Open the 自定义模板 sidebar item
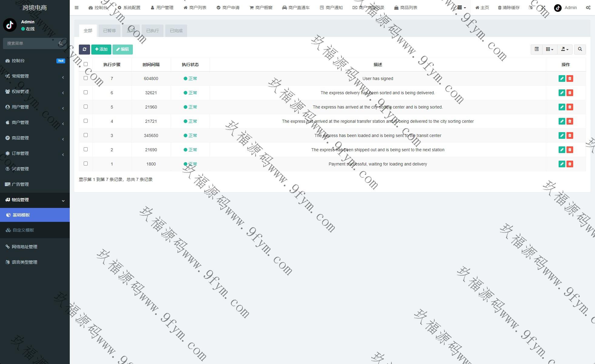The image size is (595, 364). (23, 230)
